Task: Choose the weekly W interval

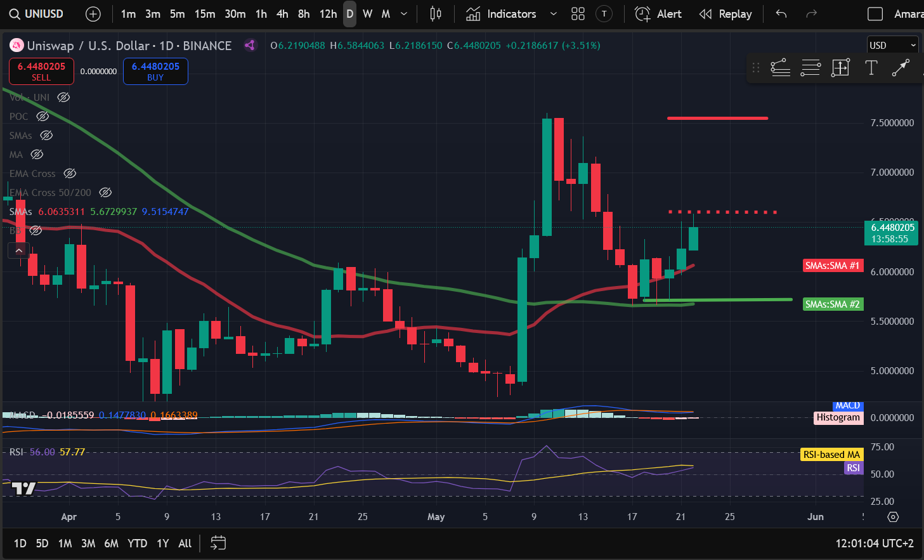Action: [367, 14]
